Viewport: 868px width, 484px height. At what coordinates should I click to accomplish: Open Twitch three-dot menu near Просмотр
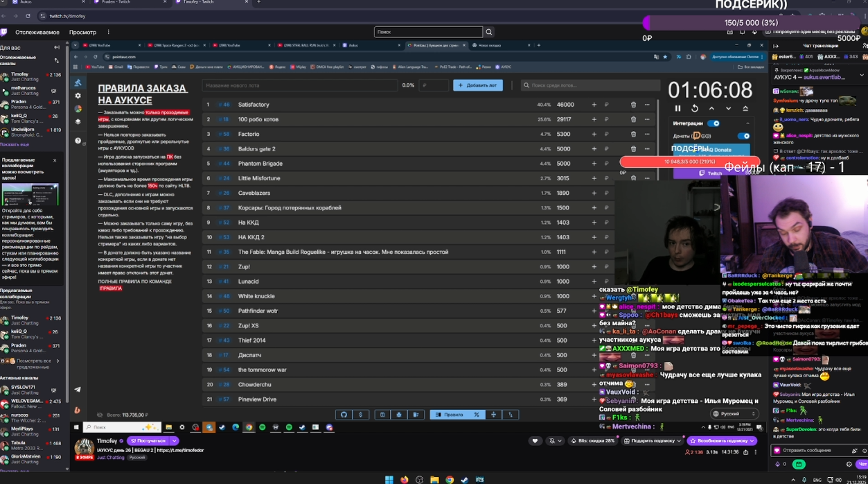(x=108, y=32)
